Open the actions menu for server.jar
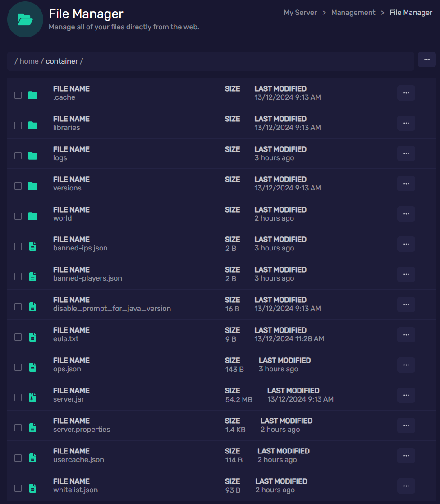 coord(406,395)
